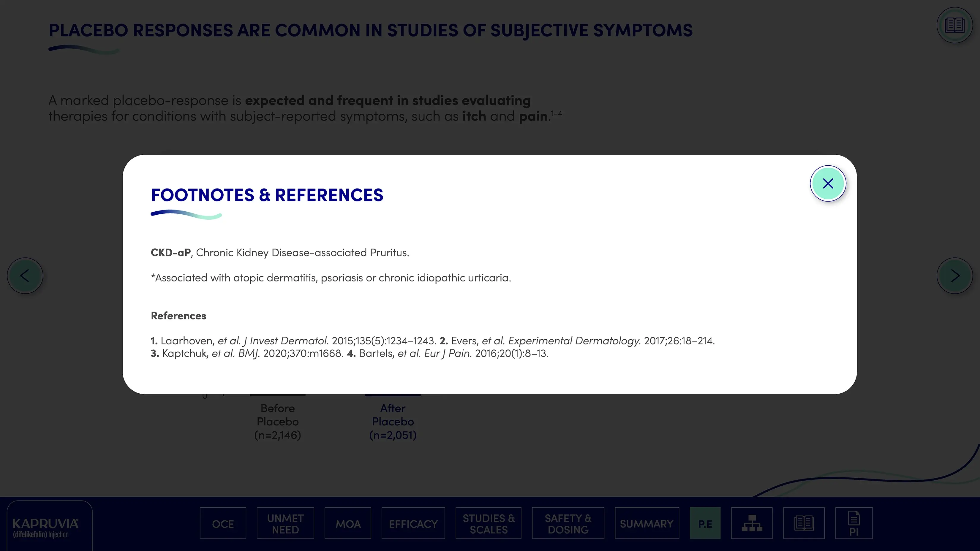Open the Unmet Need section

(285, 524)
